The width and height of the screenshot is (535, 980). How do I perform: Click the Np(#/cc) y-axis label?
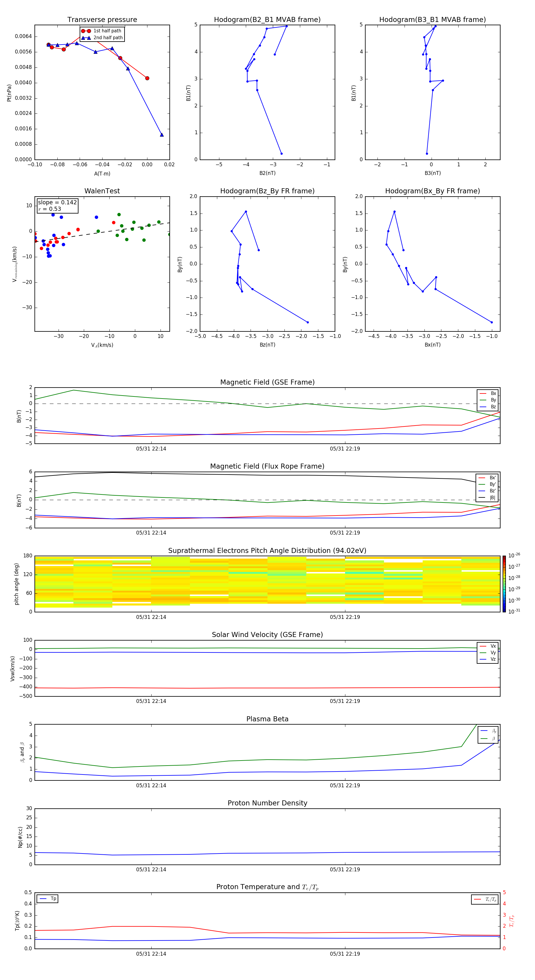[20, 837]
